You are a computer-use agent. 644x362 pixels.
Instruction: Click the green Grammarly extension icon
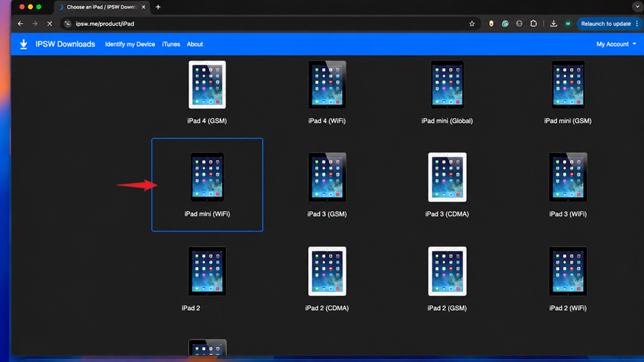click(x=505, y=24)
